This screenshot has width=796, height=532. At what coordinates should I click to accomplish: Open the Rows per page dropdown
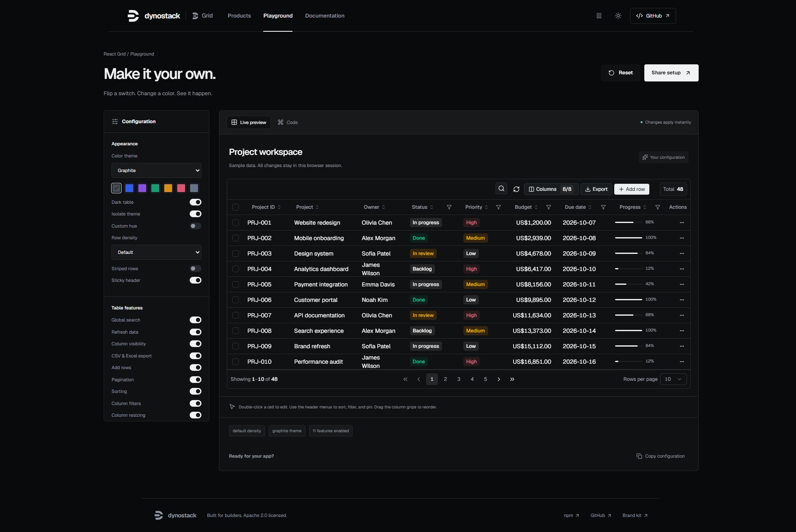coord(673,379)
